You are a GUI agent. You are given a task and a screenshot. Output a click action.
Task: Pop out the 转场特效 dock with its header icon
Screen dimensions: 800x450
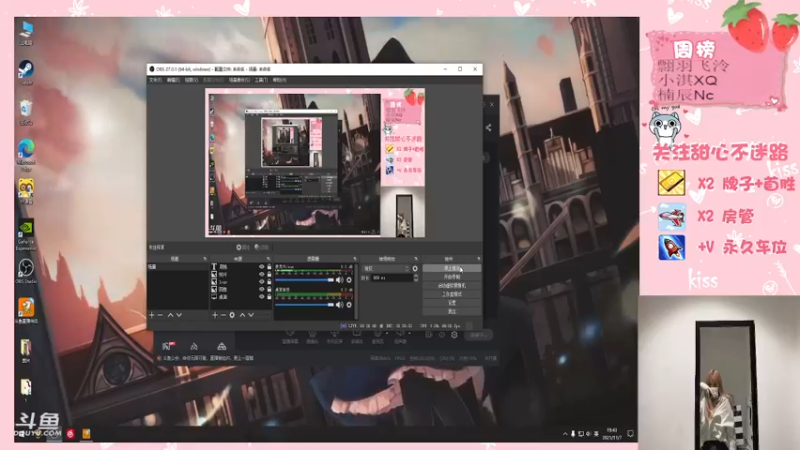416,259
